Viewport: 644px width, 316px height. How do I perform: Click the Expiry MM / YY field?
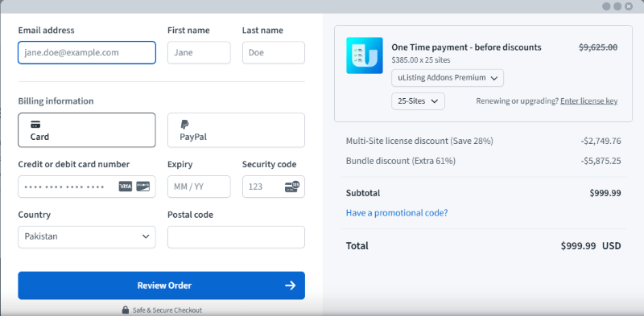coord(199,187)
